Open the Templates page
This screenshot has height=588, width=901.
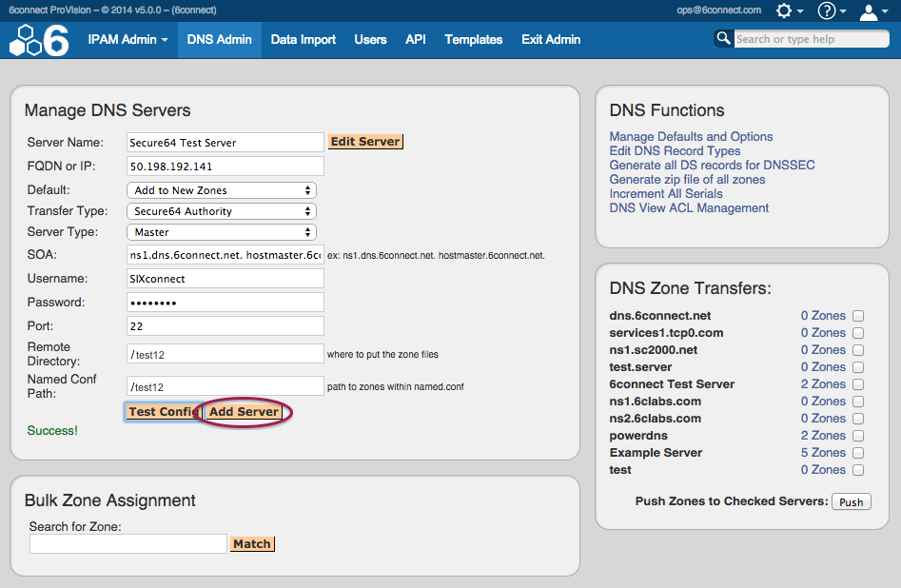(474, 40)
